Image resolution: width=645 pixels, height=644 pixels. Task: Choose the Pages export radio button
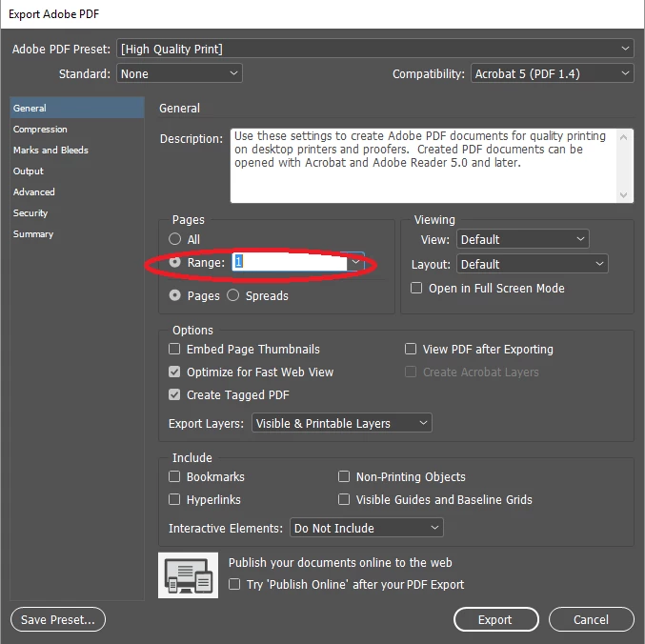pos(174,295)
